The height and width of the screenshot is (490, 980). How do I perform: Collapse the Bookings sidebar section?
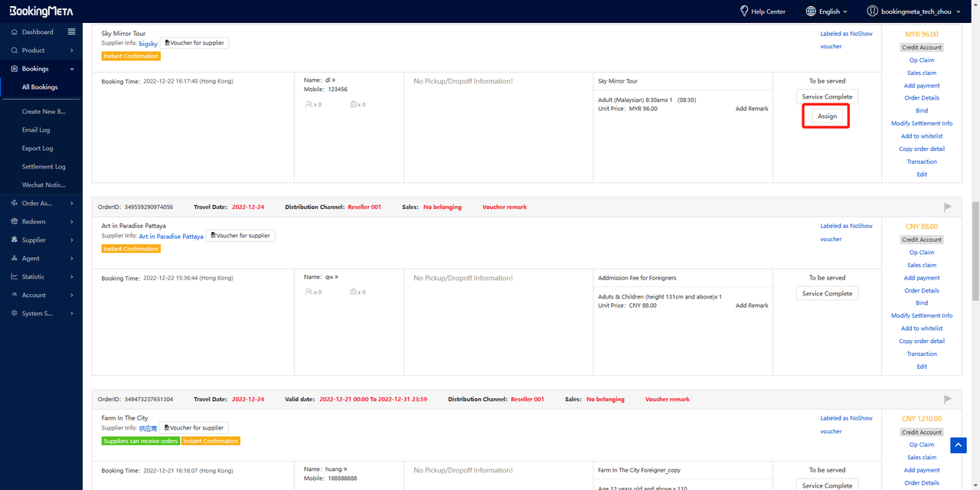pyautogui.click(x=41, y=69)
